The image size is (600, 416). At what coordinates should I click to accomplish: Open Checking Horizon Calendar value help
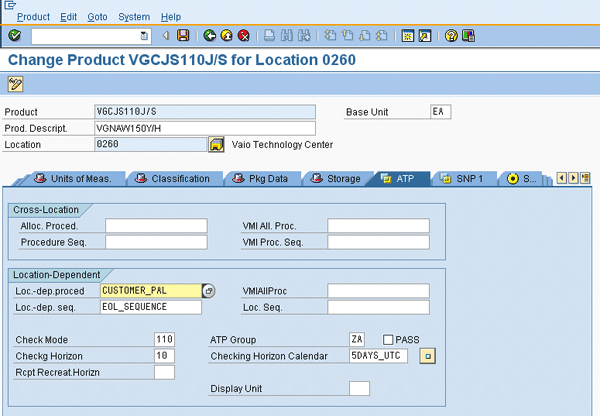pos(426,356)
